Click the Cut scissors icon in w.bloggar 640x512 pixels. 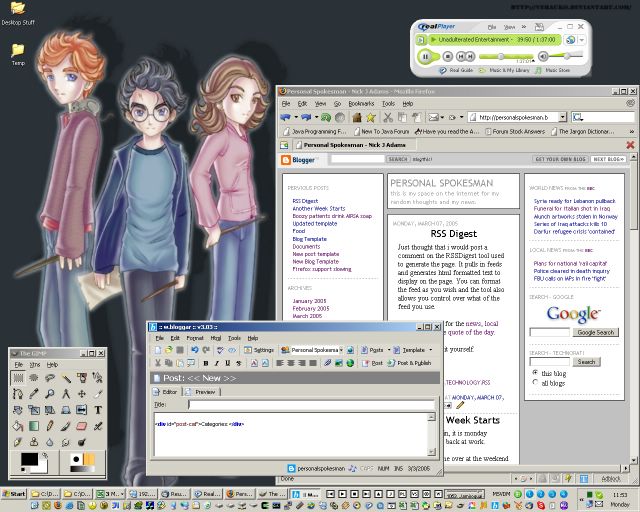[x=158, y=363]
